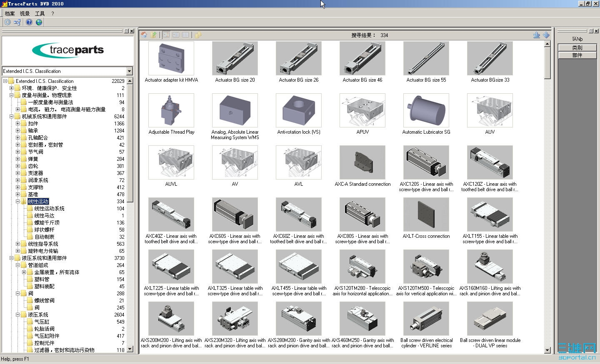Click the traceparts logo banner

point(68,50)
